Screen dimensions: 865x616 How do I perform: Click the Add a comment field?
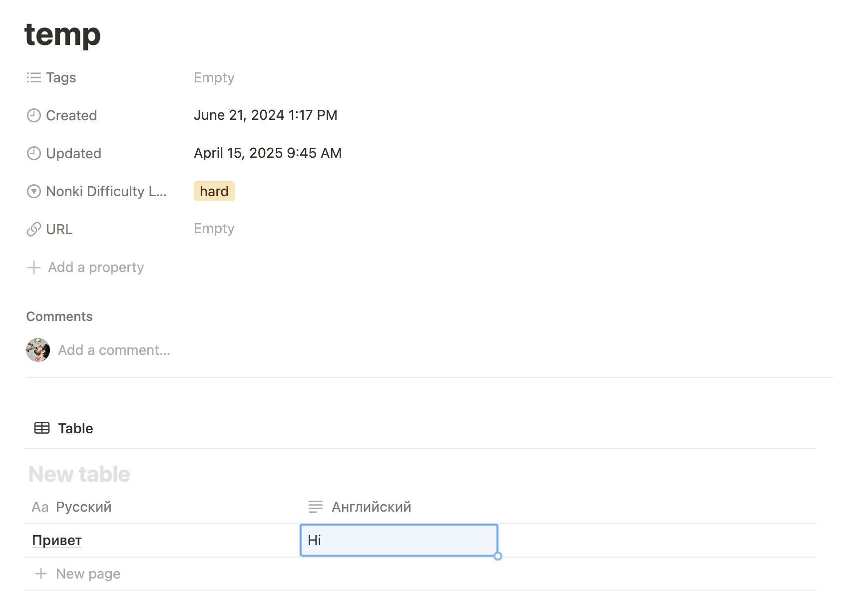click(x=114, y=350)
